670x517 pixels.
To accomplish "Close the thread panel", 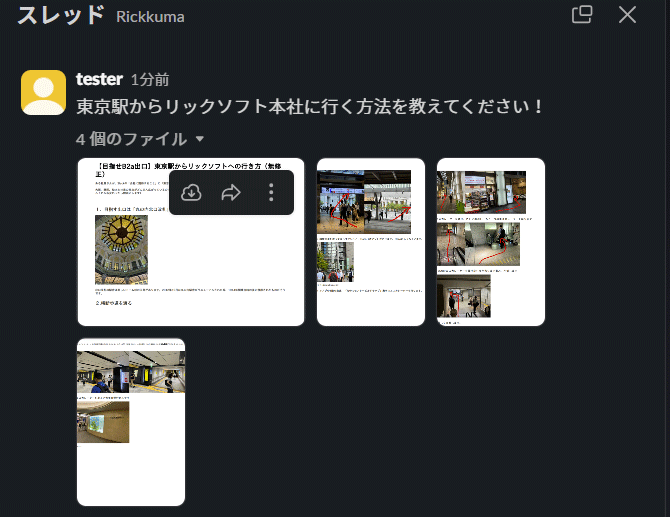I will pos(627,15).
